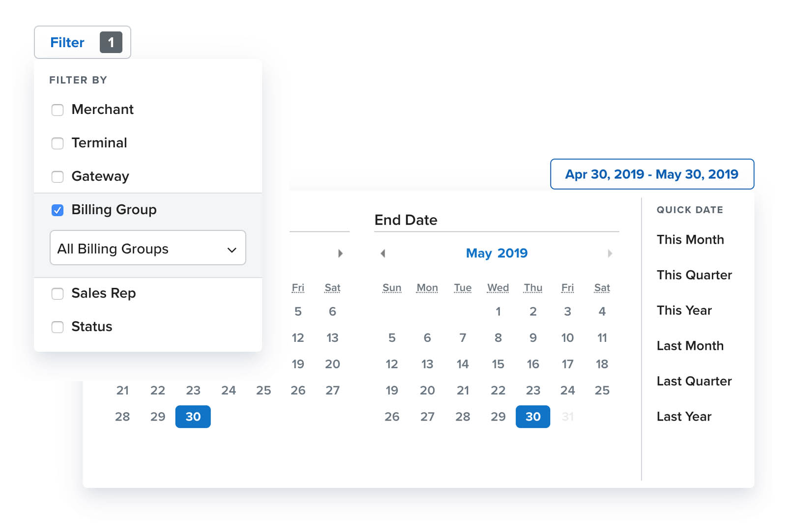Check the Status filter checkbox

tap(58, 327)
